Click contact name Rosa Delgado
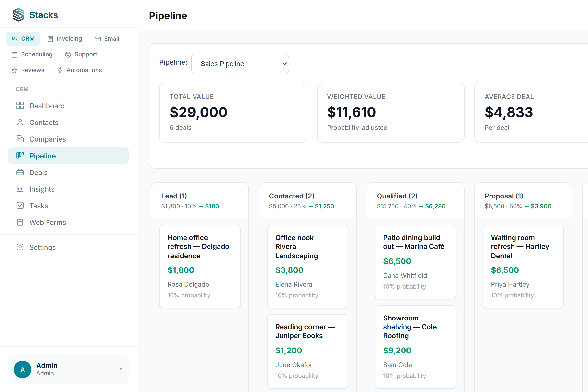 tap(188, 284)
